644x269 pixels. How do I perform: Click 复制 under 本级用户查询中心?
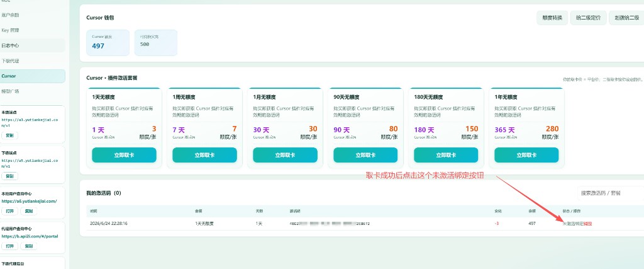pos(28,211)
